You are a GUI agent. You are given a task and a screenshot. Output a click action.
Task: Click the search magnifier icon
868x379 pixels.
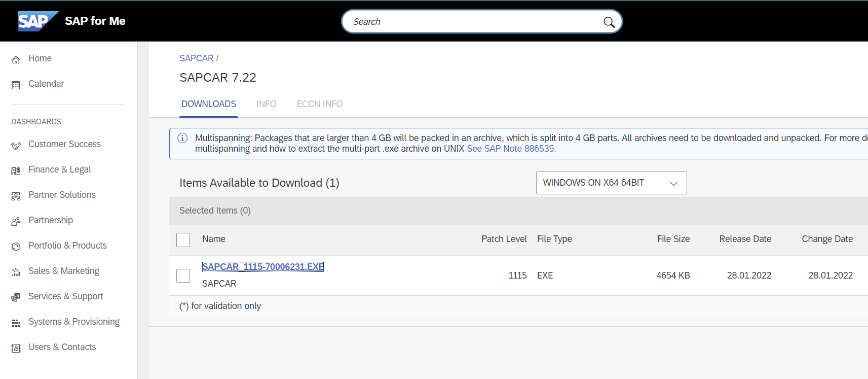[x=609, y=22]
